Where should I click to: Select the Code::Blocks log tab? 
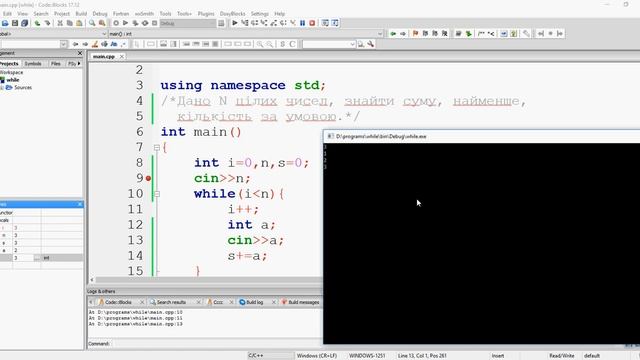118,302
